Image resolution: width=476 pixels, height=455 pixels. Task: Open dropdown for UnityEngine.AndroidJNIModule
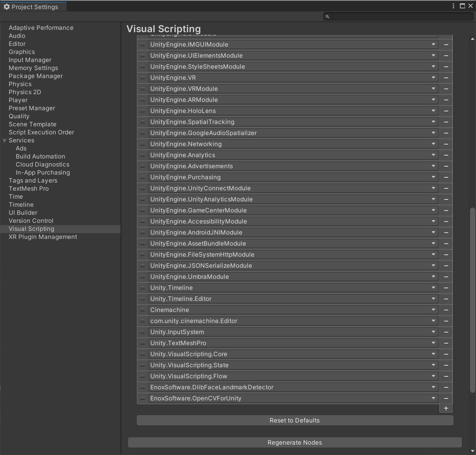click(x=293, y=233)
